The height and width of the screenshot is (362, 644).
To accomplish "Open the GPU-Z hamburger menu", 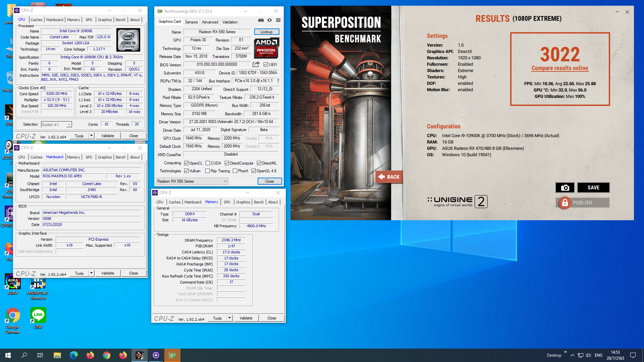I will 278,20.
